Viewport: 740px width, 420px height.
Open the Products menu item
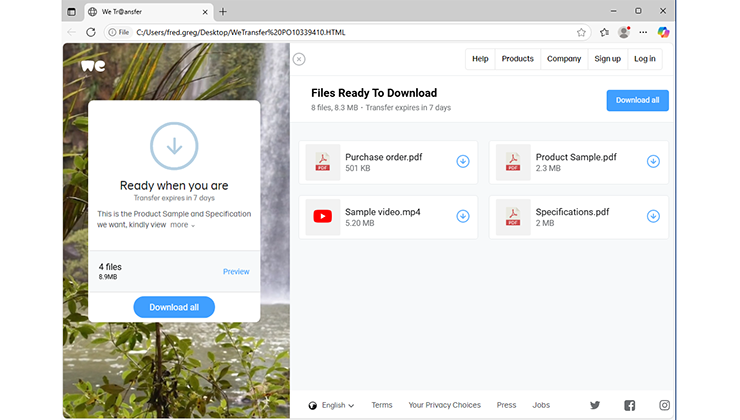(x=517, y=59)
